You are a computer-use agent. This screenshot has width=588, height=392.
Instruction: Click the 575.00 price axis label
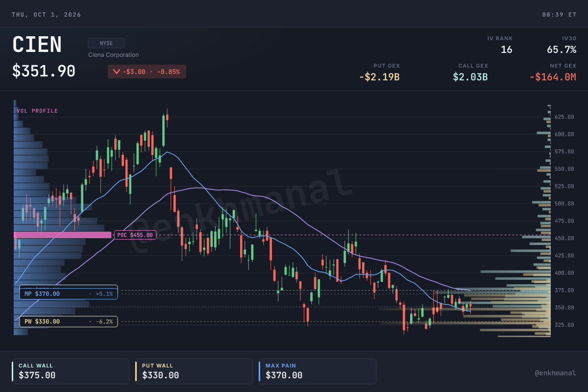(x=564, y=151)
